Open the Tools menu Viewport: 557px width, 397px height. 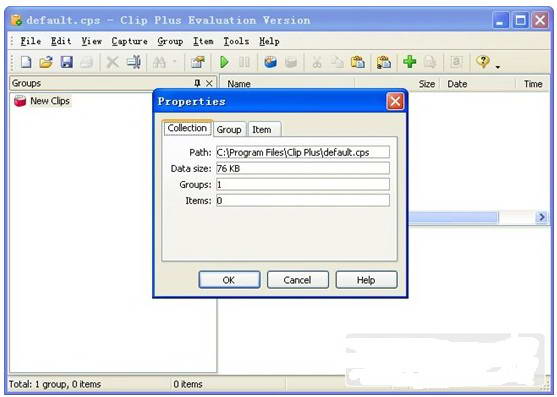(236, 41)
